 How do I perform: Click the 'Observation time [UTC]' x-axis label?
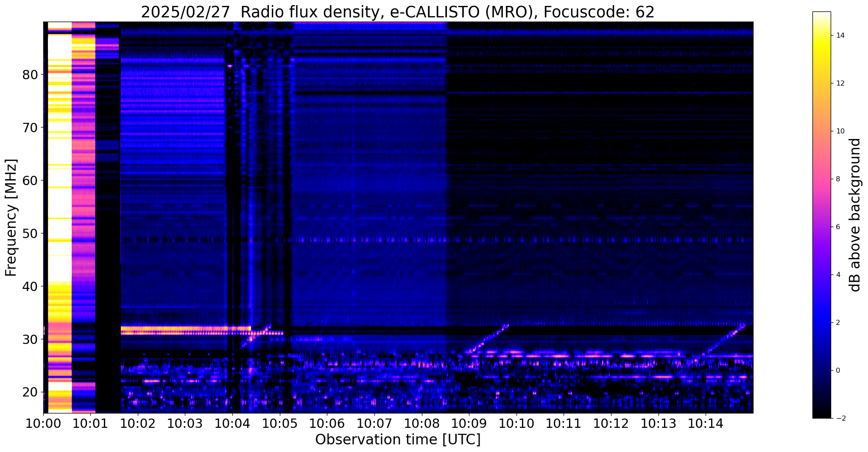[x=398, y=440]
